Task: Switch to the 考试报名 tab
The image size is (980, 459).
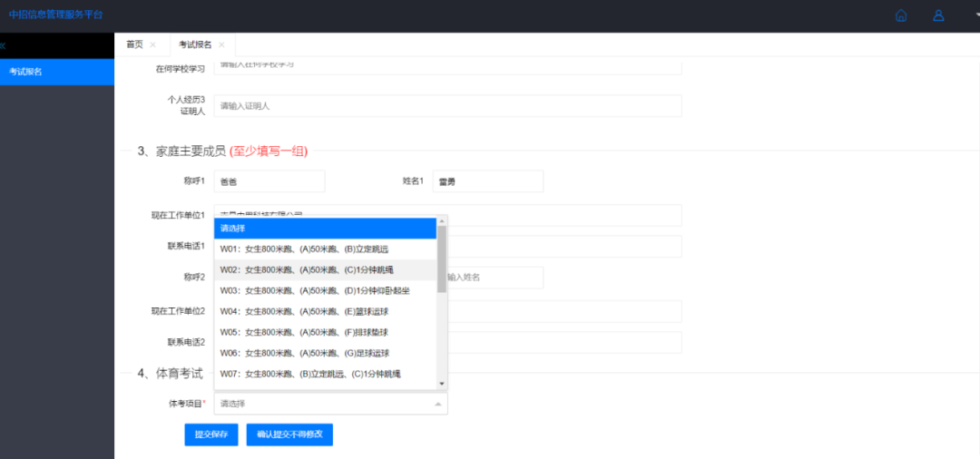Action: click(x=195, y=44)
